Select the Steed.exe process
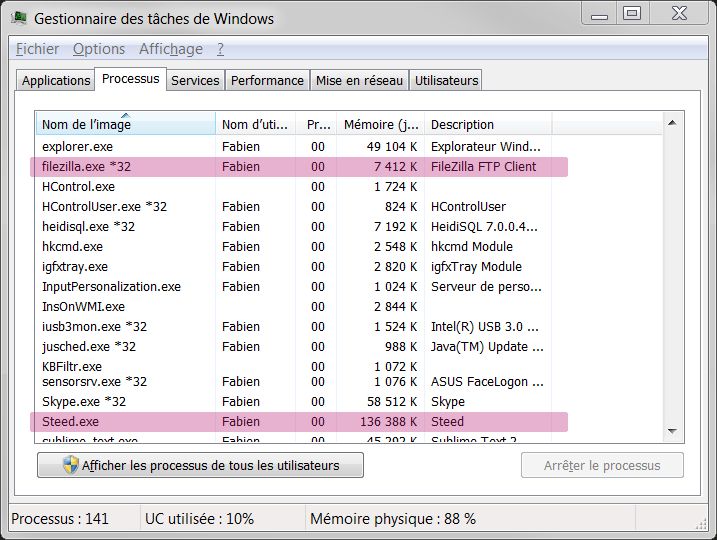717x540 pixels. [x=300, y=422]
